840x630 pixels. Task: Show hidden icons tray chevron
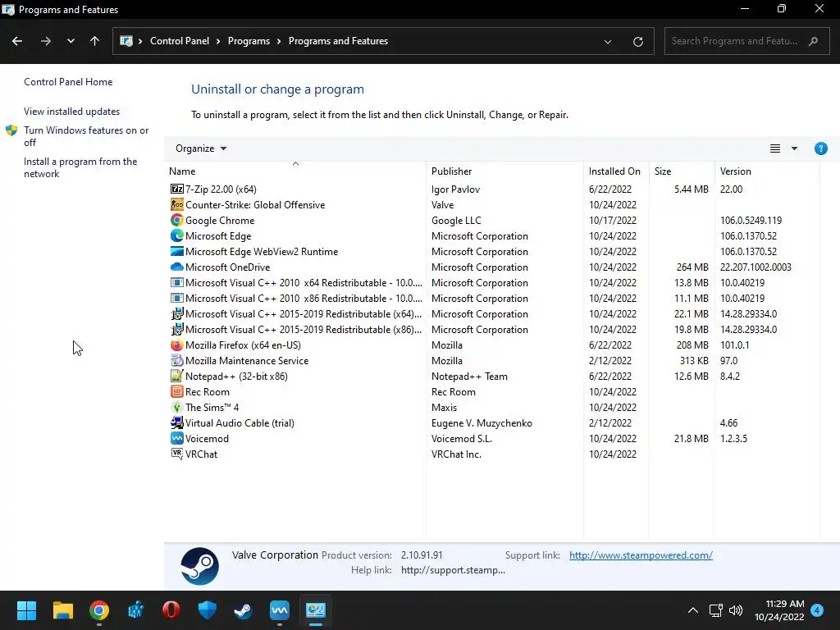point(692,610)
